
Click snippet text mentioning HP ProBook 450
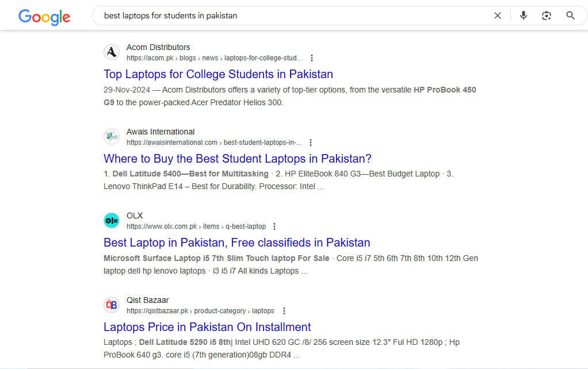(445, 90)
